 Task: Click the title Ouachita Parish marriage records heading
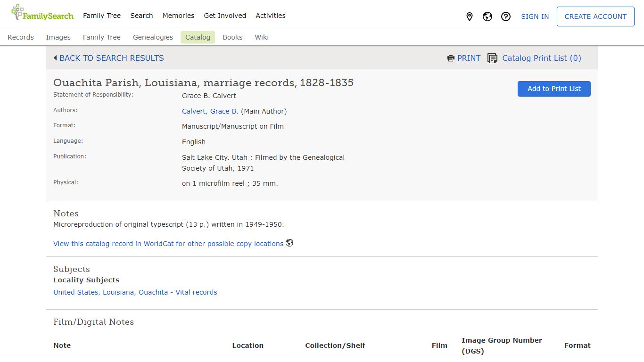point(203,82)
